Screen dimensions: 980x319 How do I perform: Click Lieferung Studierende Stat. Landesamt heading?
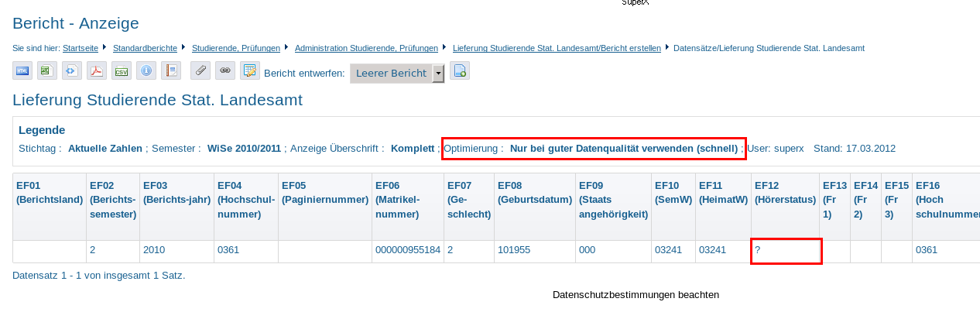(157, 101)
